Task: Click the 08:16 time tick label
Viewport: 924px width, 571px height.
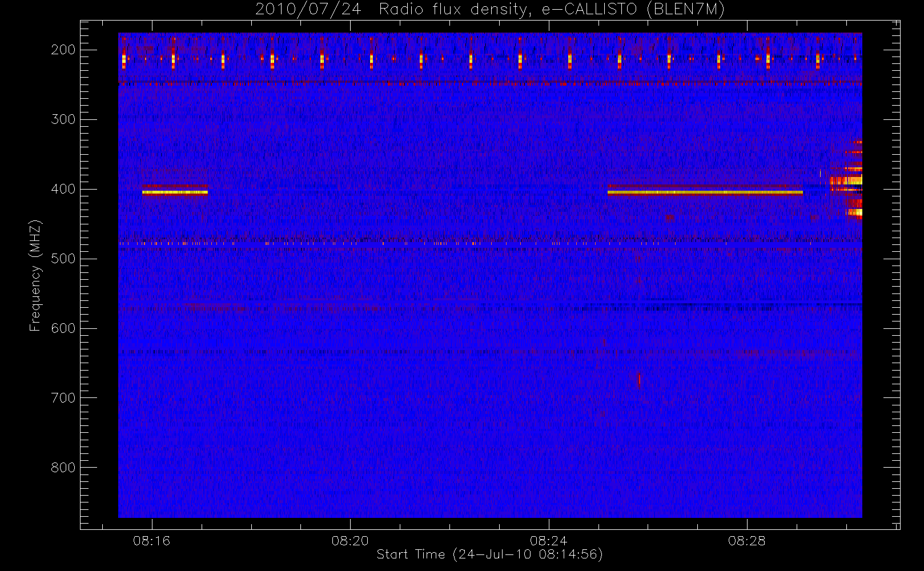Action: click(151, 541)
